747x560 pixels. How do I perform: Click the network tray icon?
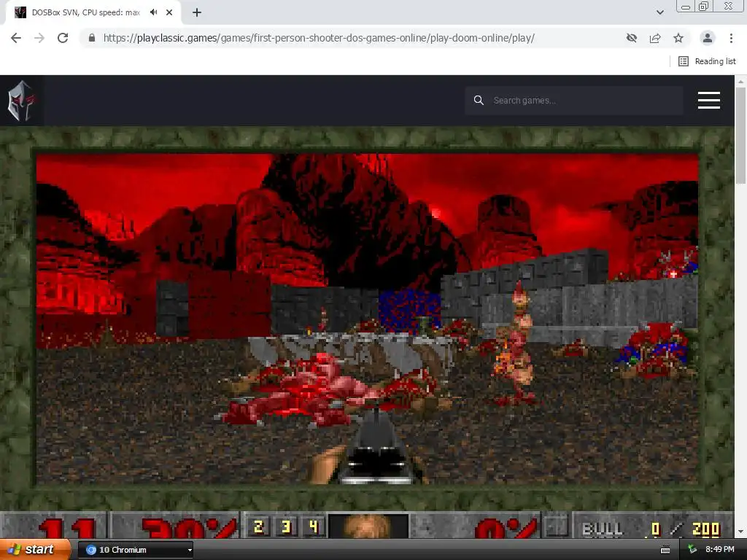pyautogui.click(x=692, y=550)
